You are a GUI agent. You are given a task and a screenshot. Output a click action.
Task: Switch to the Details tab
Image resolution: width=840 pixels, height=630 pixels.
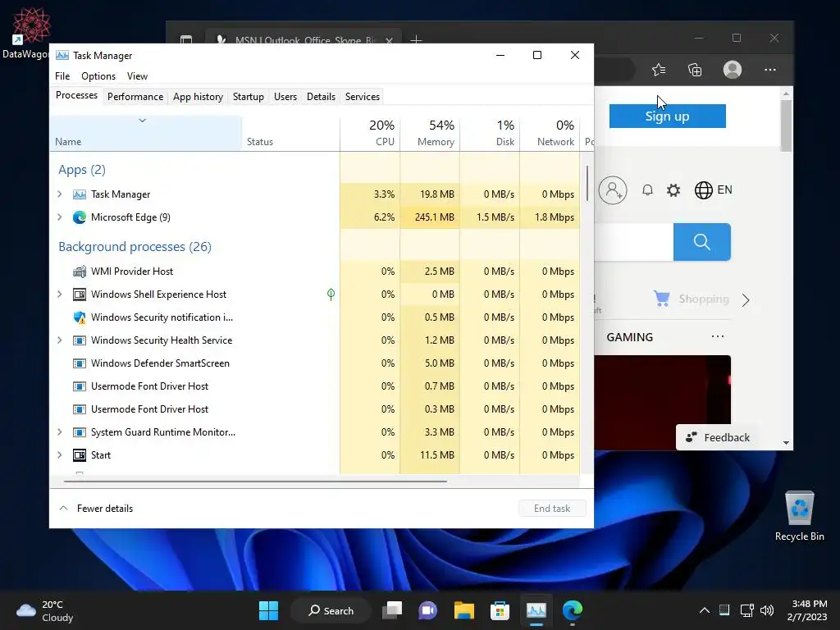[321, 97]
